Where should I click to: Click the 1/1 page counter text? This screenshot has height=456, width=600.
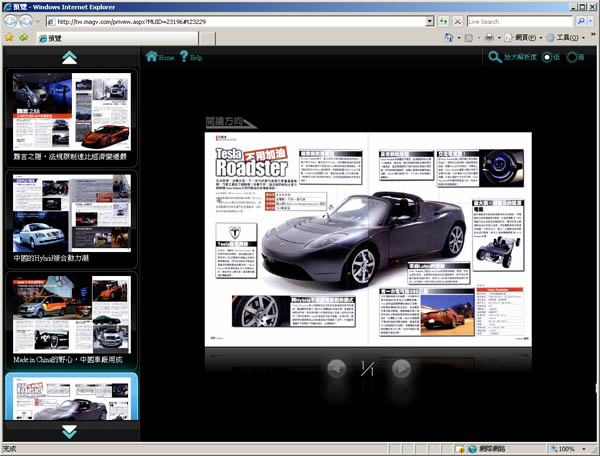(367, 369)
